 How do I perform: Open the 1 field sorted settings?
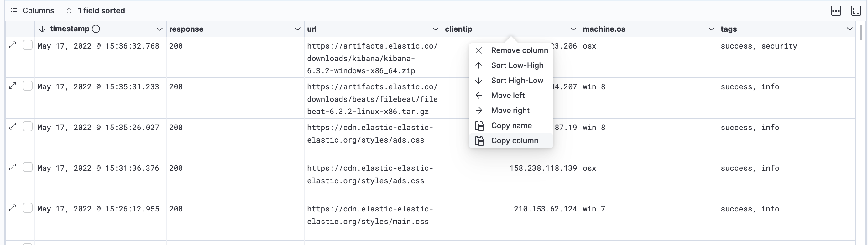tap(95, 11)
